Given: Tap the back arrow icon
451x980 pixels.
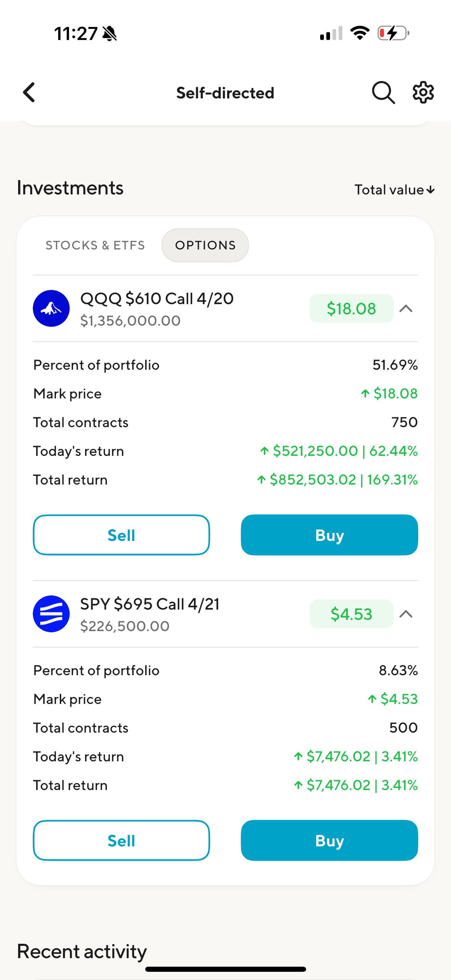Looking at the screenshot, I should click(29, 93).
